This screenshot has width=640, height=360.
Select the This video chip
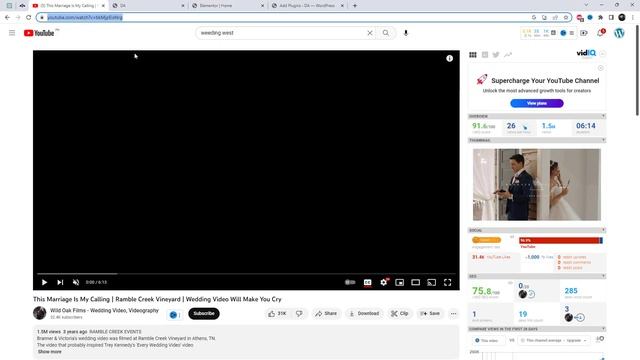pyautogui.click(x=488, y=340)
